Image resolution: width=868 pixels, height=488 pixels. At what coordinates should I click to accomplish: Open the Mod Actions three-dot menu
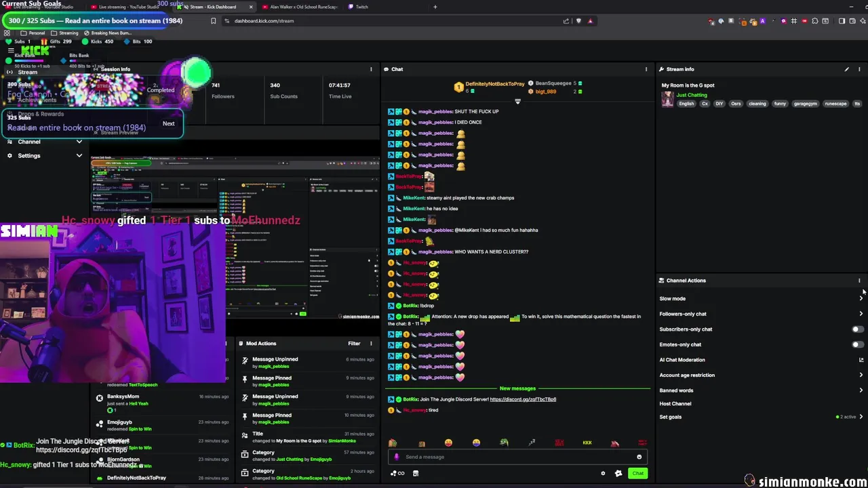371,344
